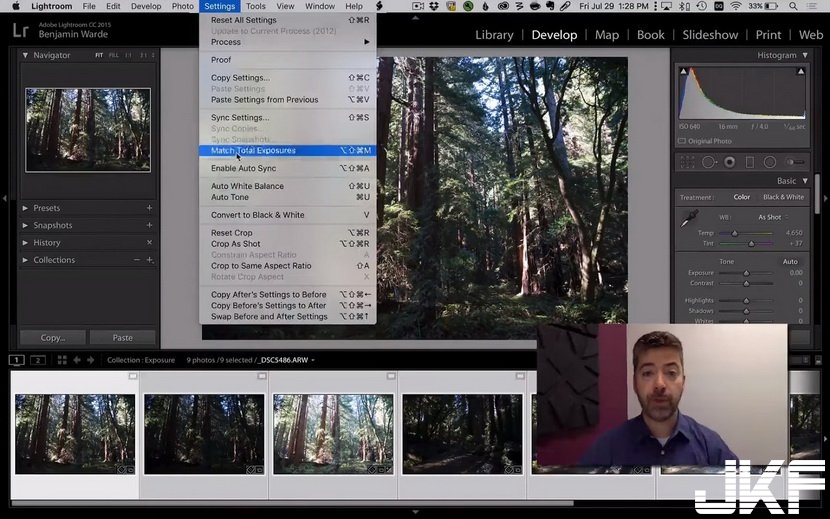The image size is (830, 519).
Task: Select the Red Eye Correction tool
Action: [729, 162]
